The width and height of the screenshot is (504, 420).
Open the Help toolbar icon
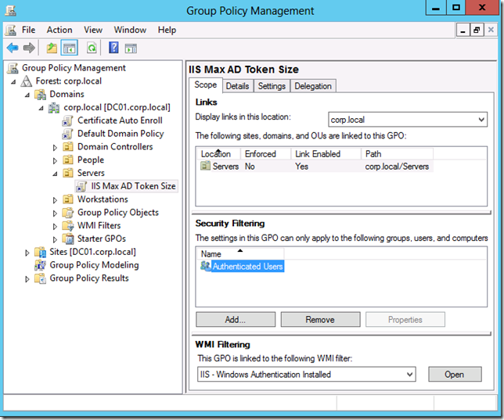coord(113,48)
